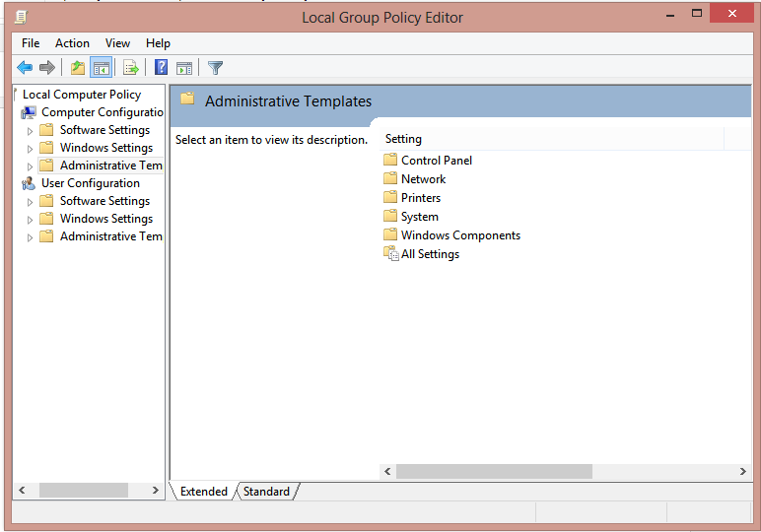Open Help via the question mark icon
This screenshot has height=532, width=761.
tap(161, 67)
